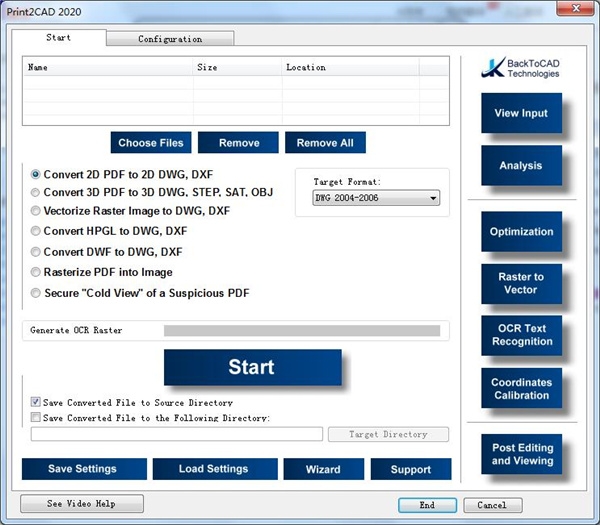The width and height of the screenshot is (600, 525).
Task: Enable Save Converted File to Following Directory
Action: click(36, 418)
